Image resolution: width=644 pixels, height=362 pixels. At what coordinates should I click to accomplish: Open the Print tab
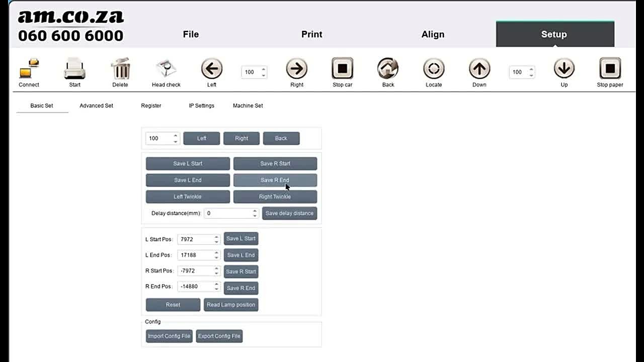312,34
